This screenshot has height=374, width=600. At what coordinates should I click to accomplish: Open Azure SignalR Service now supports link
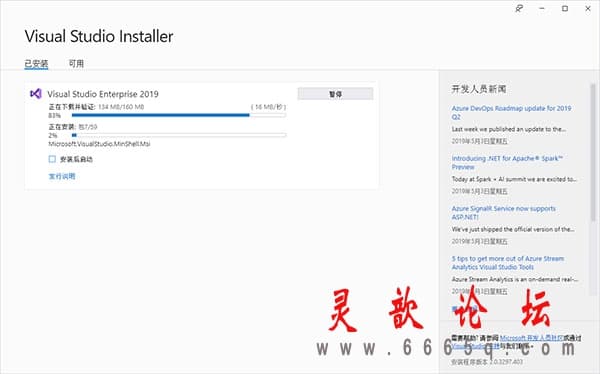(x=504, y=213)
